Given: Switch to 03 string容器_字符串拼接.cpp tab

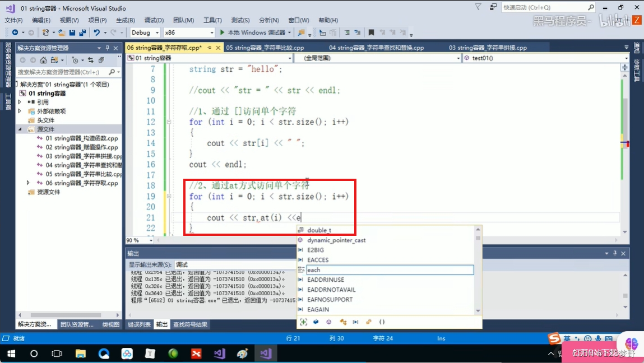Looking at the screenshot, I should click(x=488, y=48).
